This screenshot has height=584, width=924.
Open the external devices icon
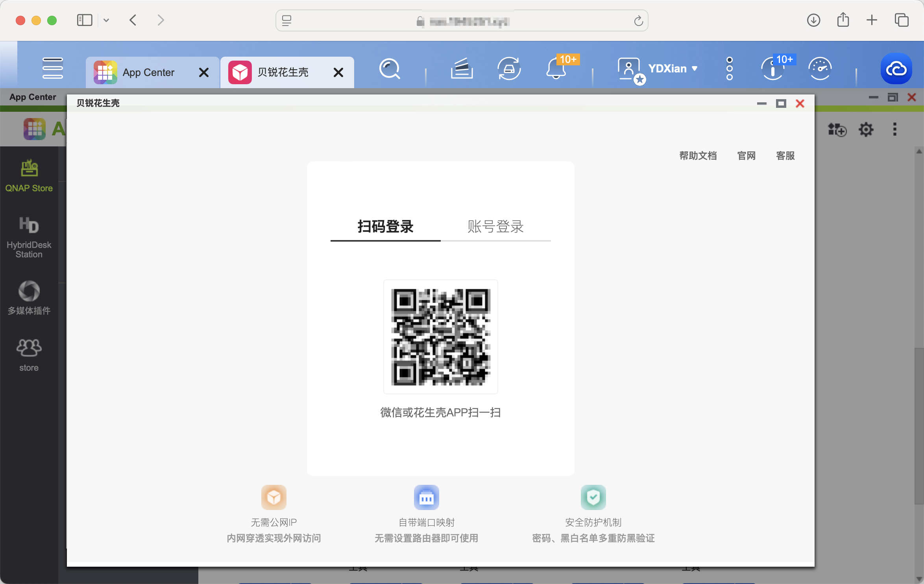509,69
